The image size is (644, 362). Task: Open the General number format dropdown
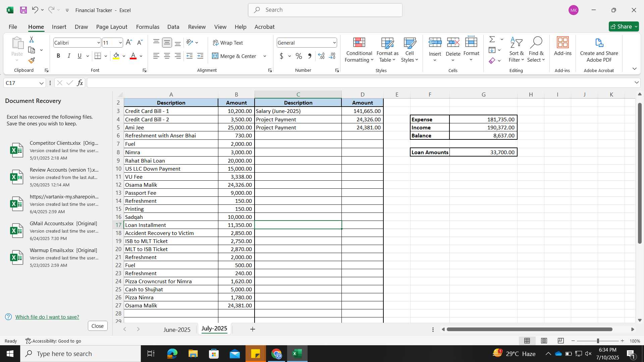click(334, 43)
